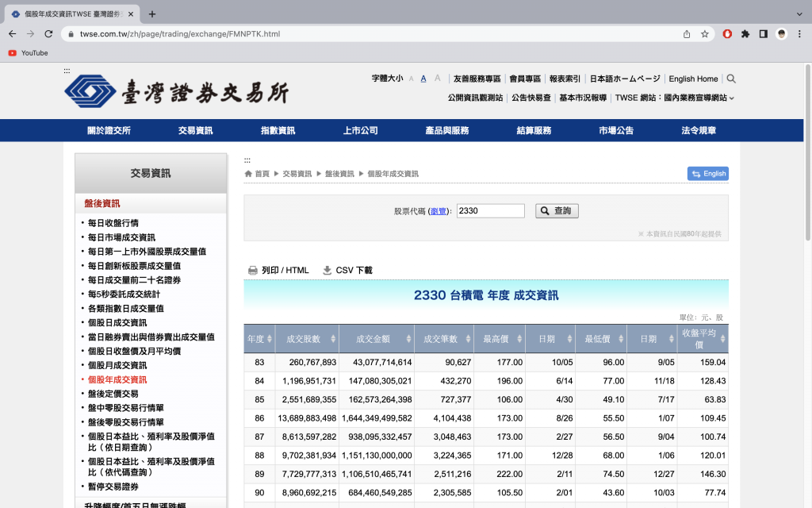Image resolution: width=812 pixels, height=508 pixels.
Task: Open Chrome's three-dot menu
Action: coord(799,34)
